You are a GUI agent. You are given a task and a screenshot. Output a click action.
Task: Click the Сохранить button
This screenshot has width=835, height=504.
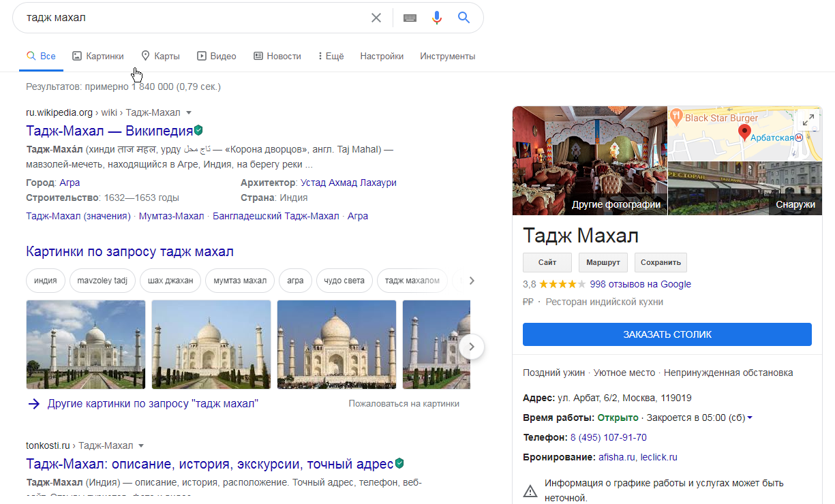click(x=661, y=262)
